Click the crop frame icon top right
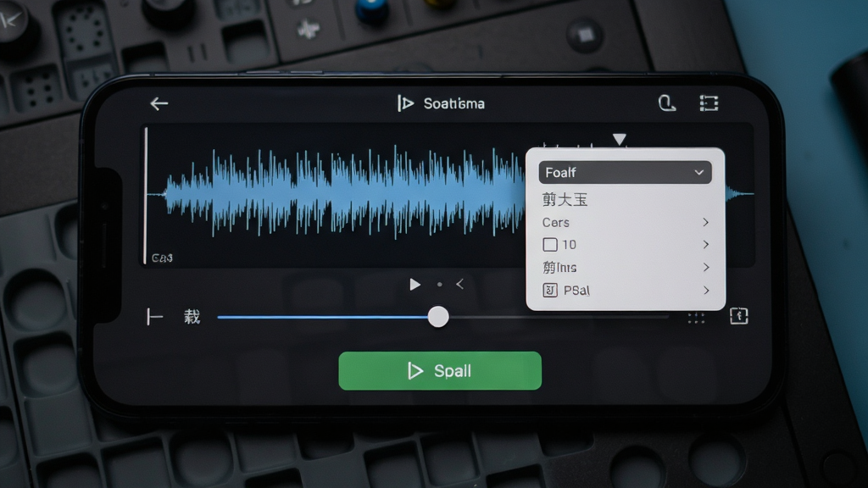 click(x=709, y=103)
